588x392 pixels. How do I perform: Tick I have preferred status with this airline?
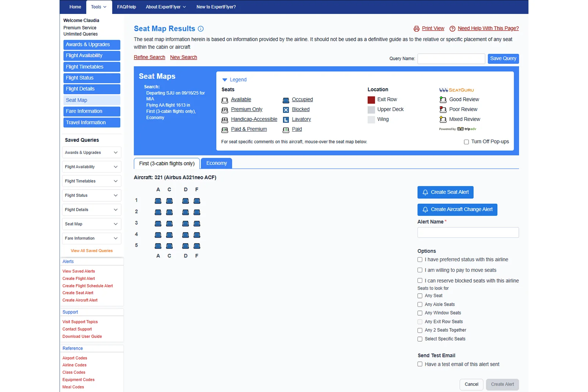pyautogui.click(x=420, y=260)
